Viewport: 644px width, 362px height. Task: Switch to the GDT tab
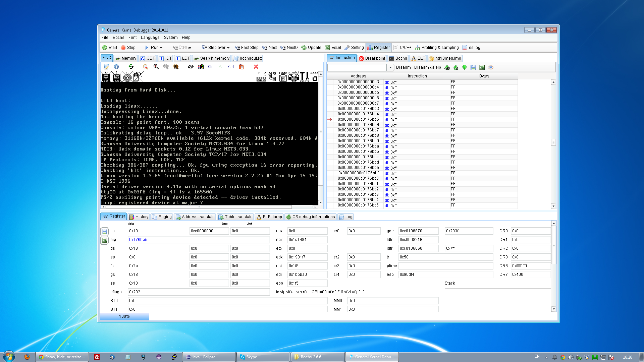(x=148, y=58)
